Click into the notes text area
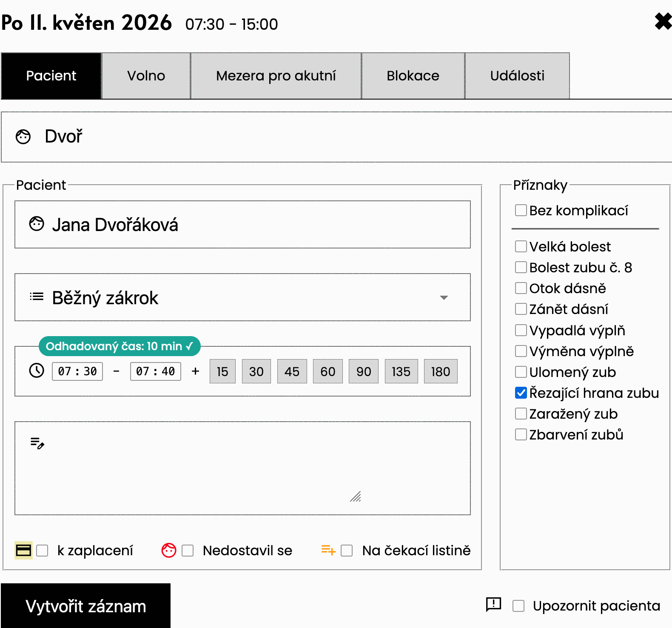The height and width of the screenshot is (628, 672). [x=242, y=468]
